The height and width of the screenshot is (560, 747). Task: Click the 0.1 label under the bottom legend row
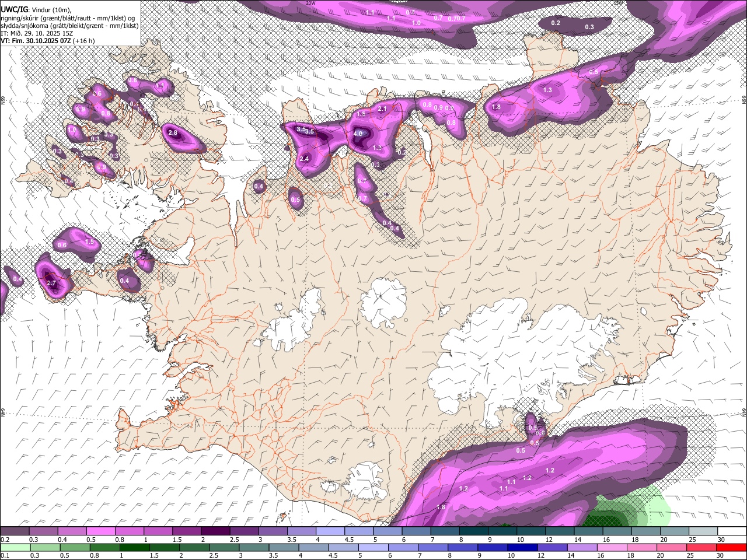point(4,555)
